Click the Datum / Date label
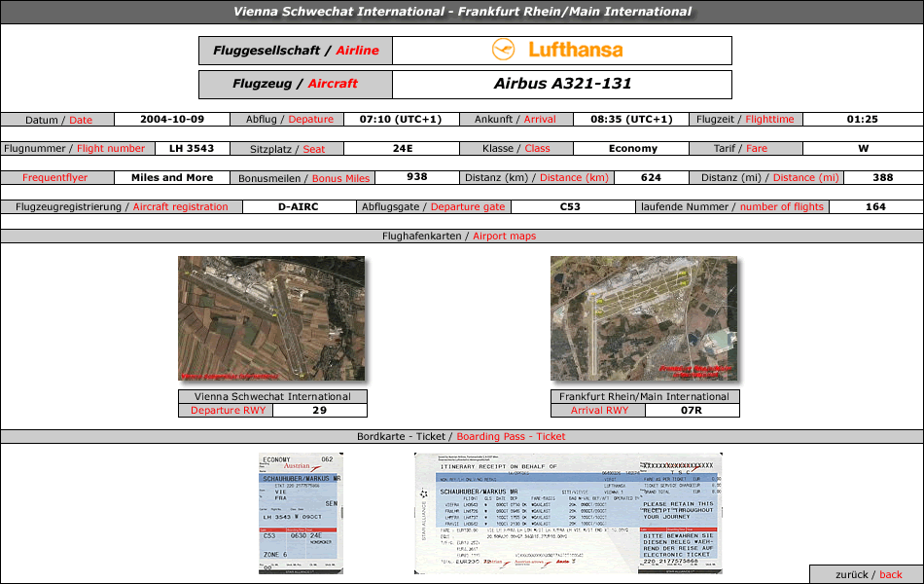Screen dimensions: 924x584 57,120
